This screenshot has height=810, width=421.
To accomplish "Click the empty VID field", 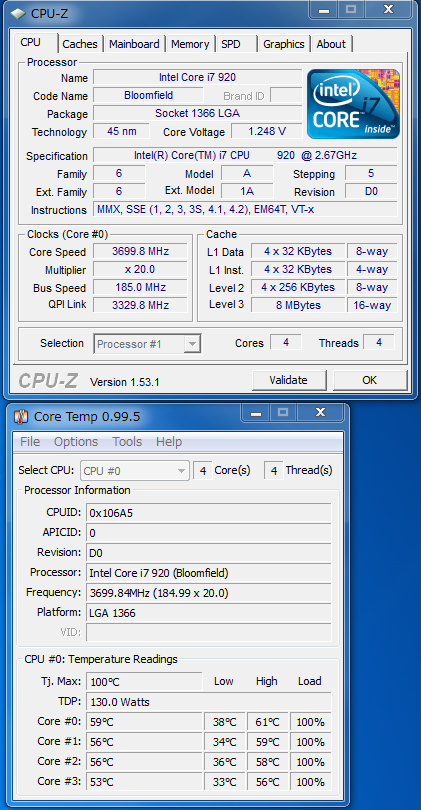I will coord(209,632).
